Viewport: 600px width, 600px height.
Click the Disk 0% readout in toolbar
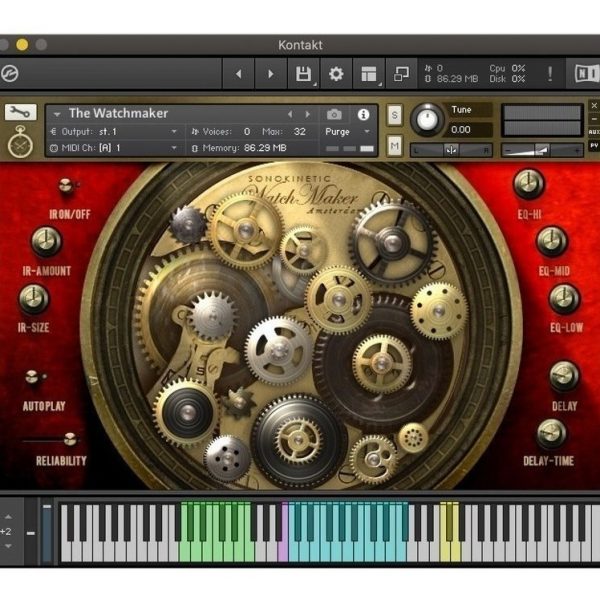pos(507,79)
